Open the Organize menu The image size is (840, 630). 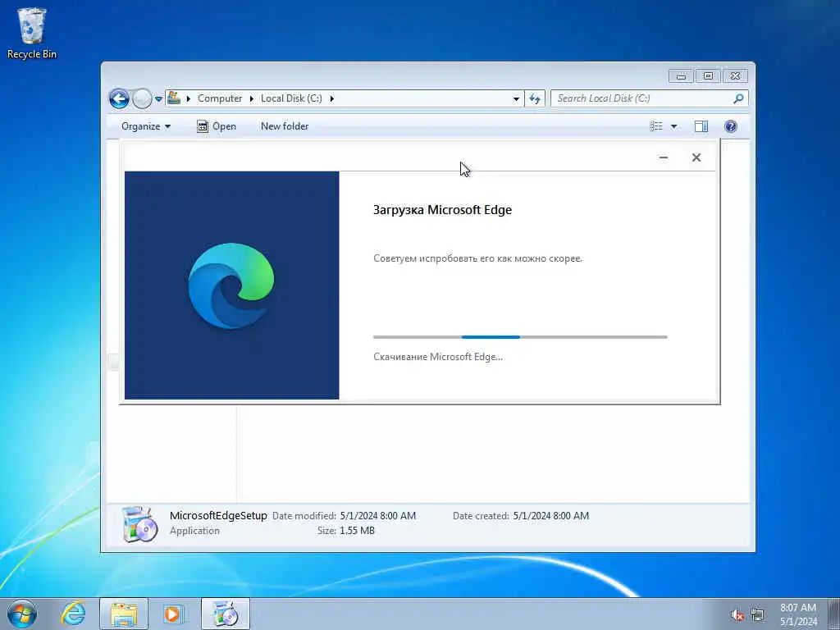point(146,126)
